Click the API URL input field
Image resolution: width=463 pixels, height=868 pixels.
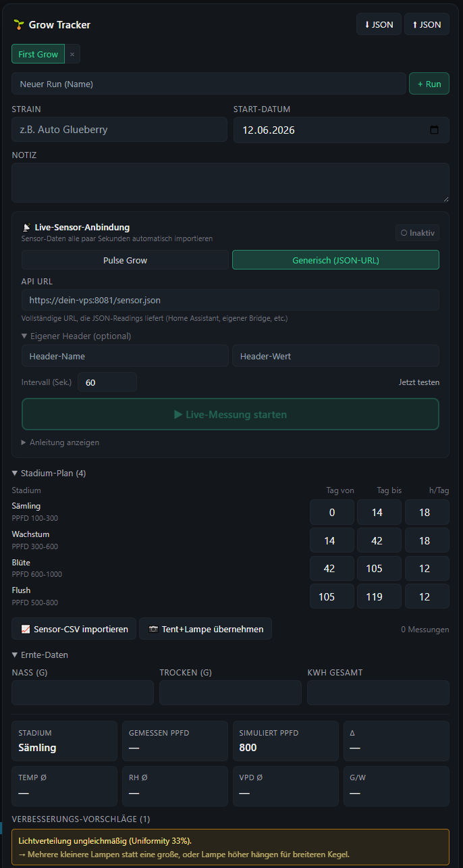point(230,300)
